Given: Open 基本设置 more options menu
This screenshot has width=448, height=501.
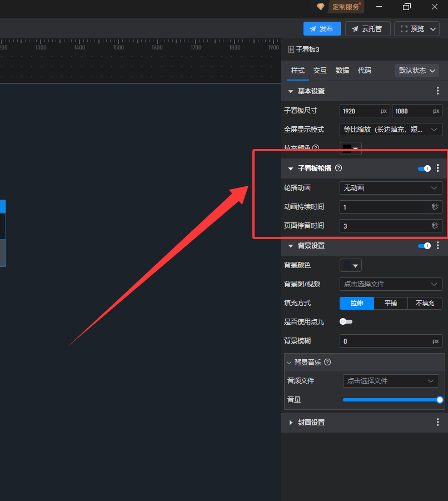Looking at the screenshot, I should [x=438, y=91].
